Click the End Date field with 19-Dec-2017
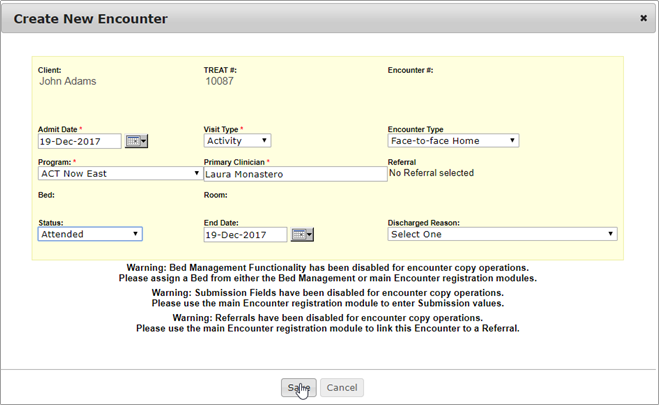This screenshot has height=405, width=659. pyautogui.click(x=245, y=234)
